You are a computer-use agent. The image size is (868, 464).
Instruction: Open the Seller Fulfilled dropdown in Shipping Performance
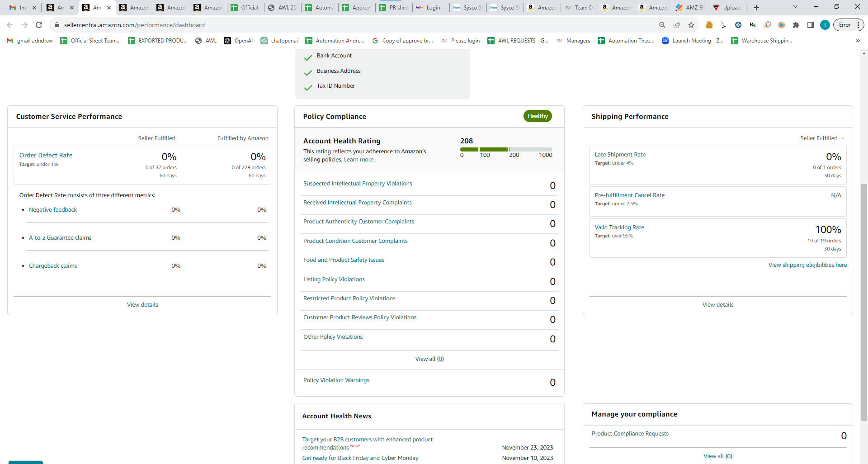tap(822, 138)
